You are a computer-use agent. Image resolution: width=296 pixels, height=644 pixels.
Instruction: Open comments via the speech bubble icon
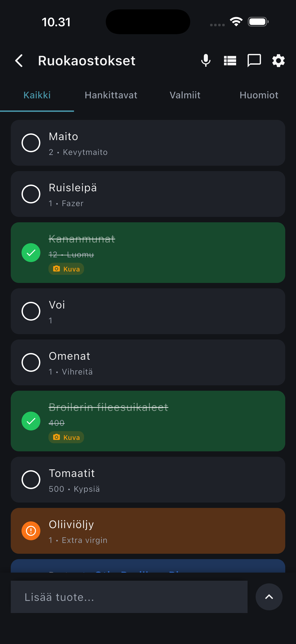pos(254,60)
